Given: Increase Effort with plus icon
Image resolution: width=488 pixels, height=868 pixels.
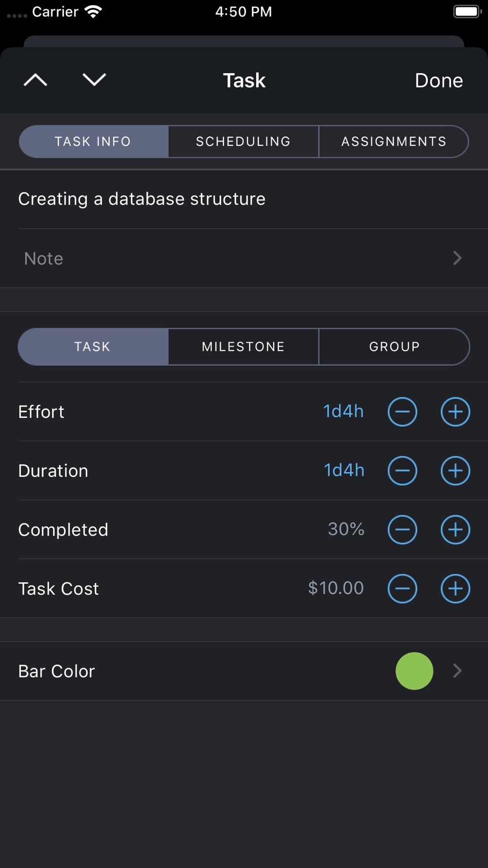Looking at the screenshot, I should pyautogui.click(x=455, y=412).
